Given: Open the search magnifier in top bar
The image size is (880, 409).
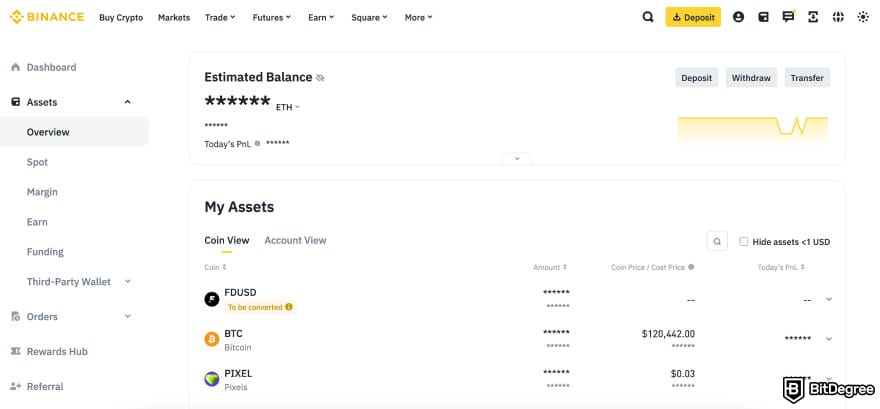Looking at the screenshot, I should (x=648, y=17).
